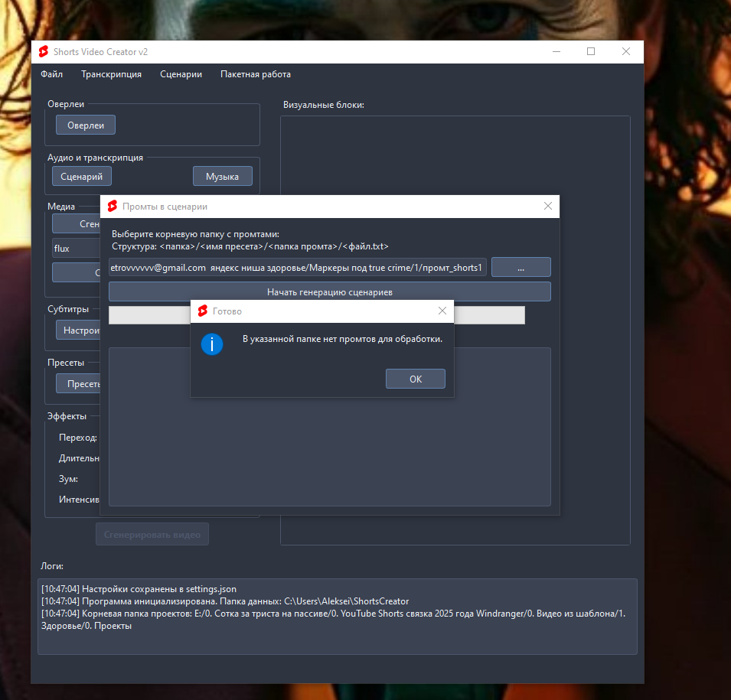Click the Готово dialog title icon

coord(202,311)
